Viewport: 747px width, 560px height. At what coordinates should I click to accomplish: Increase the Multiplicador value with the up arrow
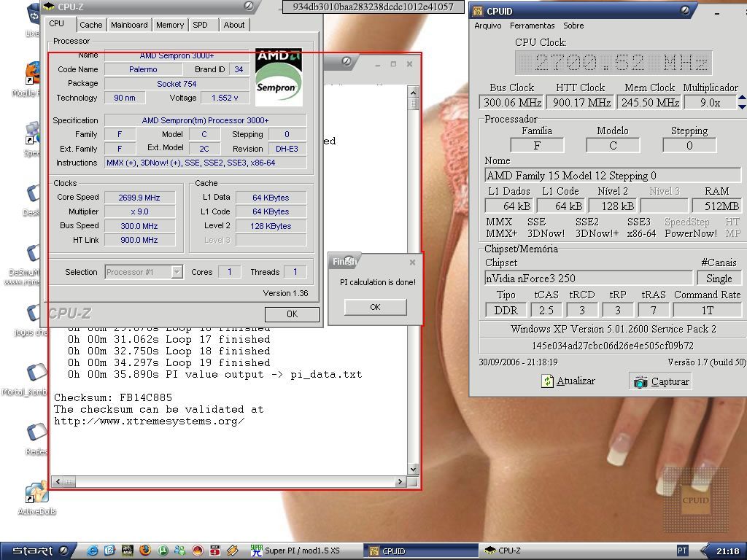[742, 98]
